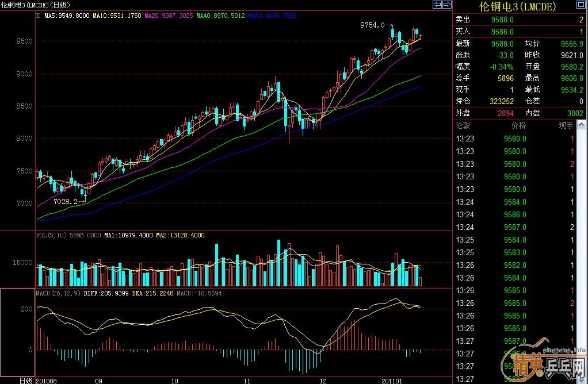The height and width of the screenshot is (384, 588).
Task: Click the 伦铜电3(LMCDE)<日线> chart title
Action: point(35,5)
